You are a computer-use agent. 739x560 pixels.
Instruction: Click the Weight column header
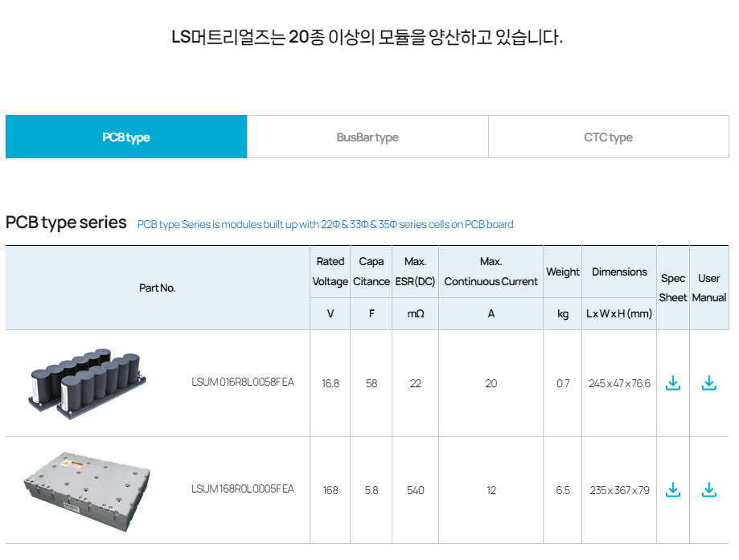click(563, 272)
